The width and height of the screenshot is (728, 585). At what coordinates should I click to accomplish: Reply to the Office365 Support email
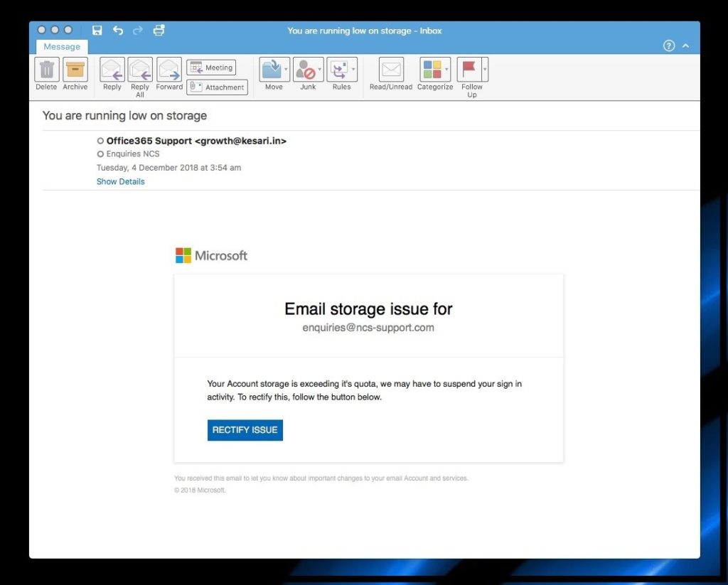(x=112, y=70)
